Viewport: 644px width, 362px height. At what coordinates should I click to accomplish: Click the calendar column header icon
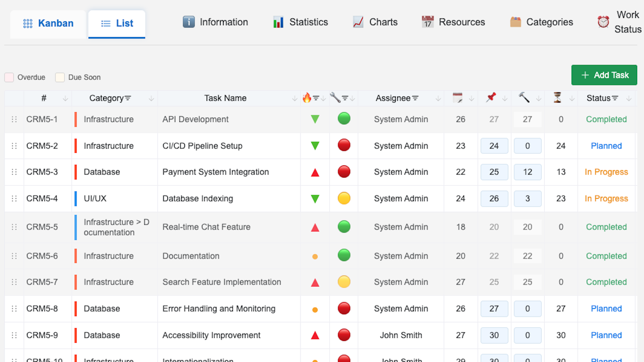tap(457, 98)
